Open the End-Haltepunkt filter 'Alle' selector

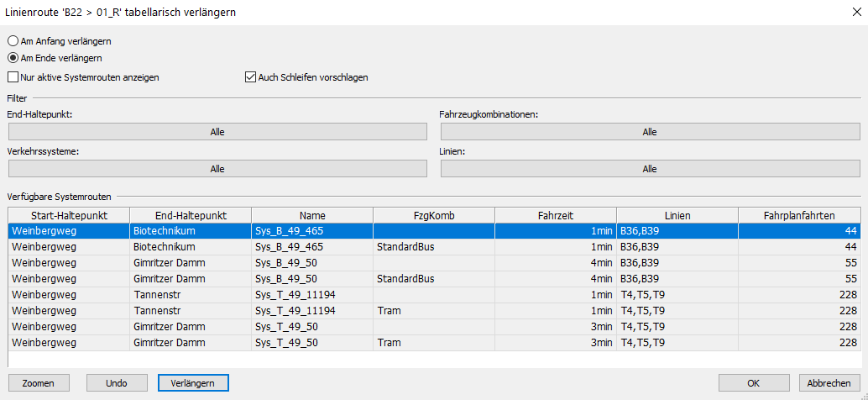[217, 132]
